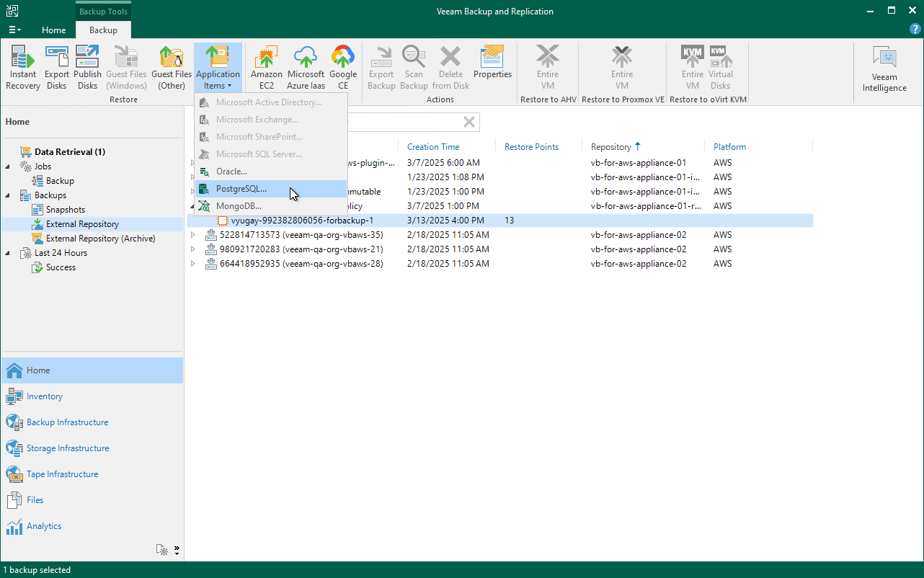Open Veeam Intelligence
Viewport: 924px width, 578px height.
[884, 70]
